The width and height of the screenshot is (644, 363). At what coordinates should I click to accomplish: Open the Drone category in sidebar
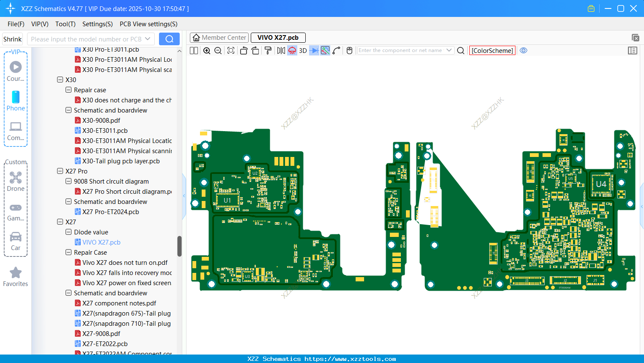pyautogui.click(x=16, y=181)
